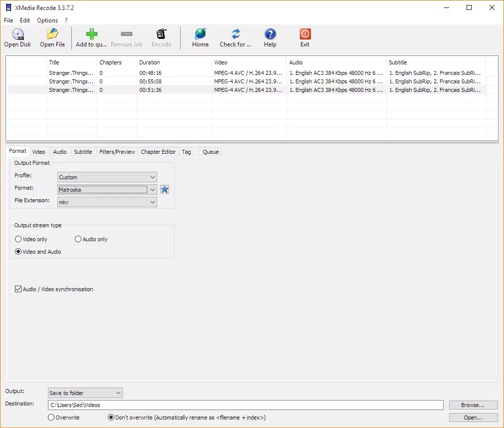Click the star icon next to Format

(x=165, y=189)
